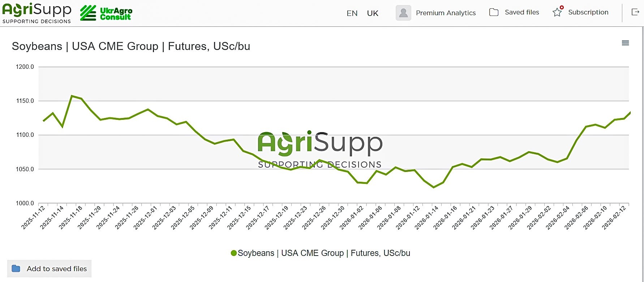The image size is (644, 282).
Task: Click the chart line low near 2026-01-14
Action: tap(434, 187)
